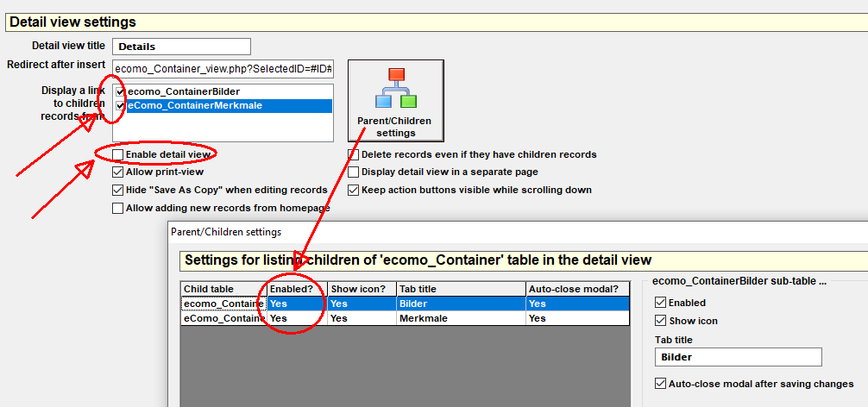Click the Bilder cell in the table
Viewport: 868px width, 407px height.
pos(461,304)
